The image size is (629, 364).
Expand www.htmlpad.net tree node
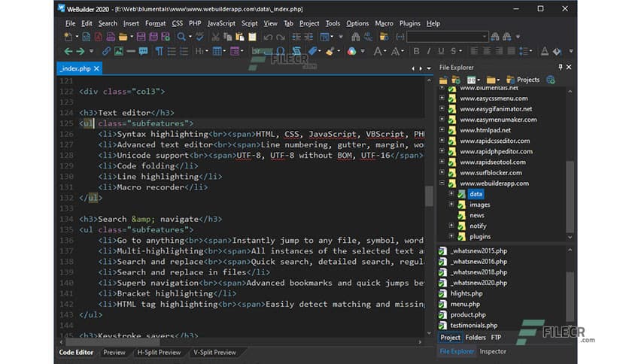click(x=442, y=130)
